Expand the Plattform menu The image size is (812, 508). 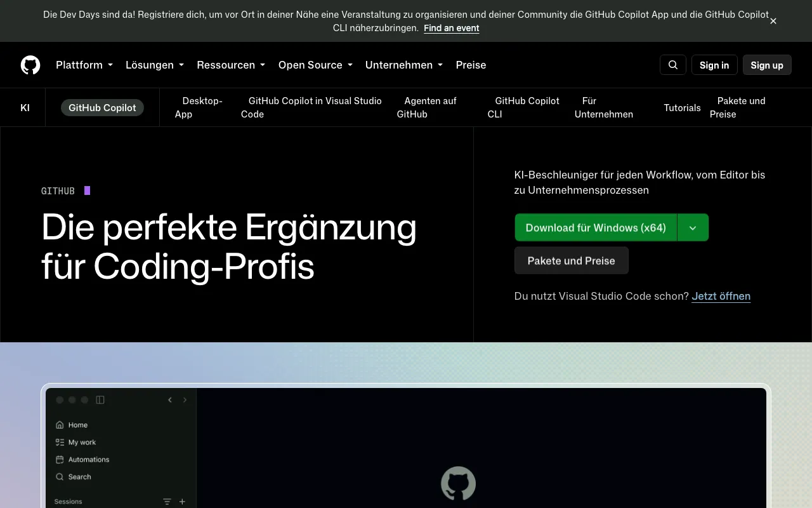(x=84, y=65)
